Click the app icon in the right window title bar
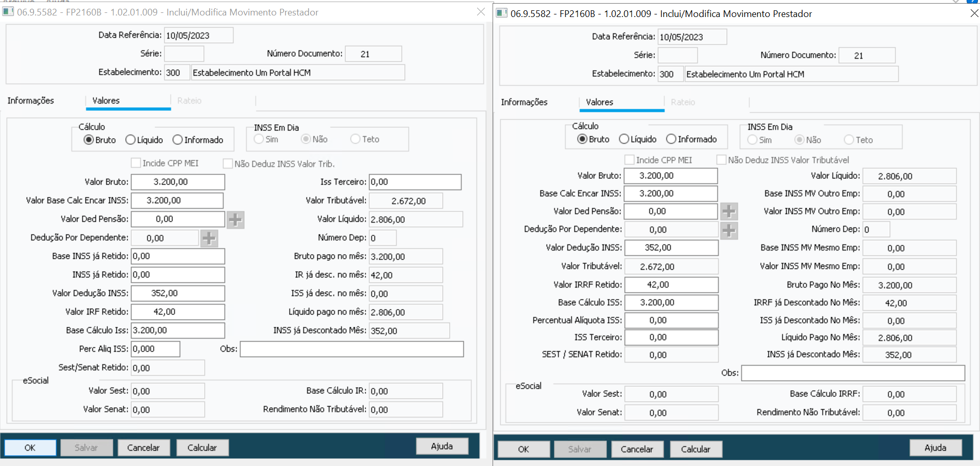Viewport: 980px width, 466px height. pyautogui.click(x=501, y=13)
